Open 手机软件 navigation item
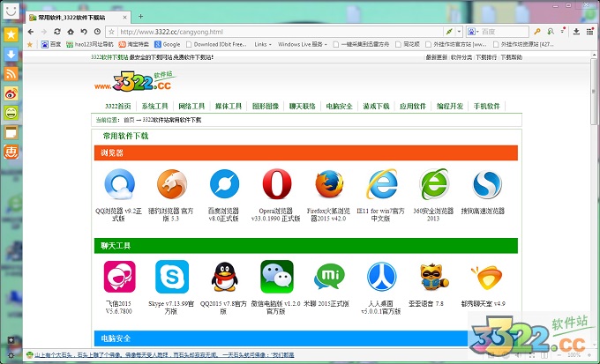Viewport: 600px width, 364px height. pos(487,107)
